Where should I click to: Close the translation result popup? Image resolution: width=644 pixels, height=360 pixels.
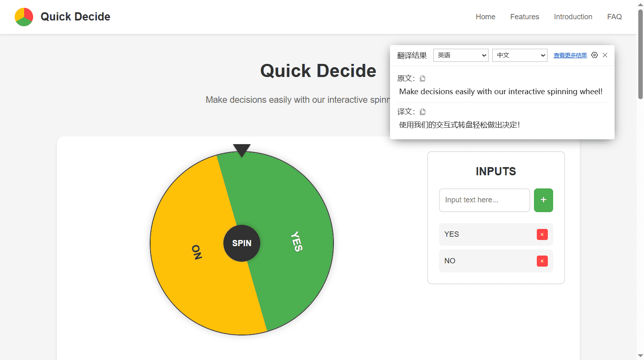tap(605, 55)
